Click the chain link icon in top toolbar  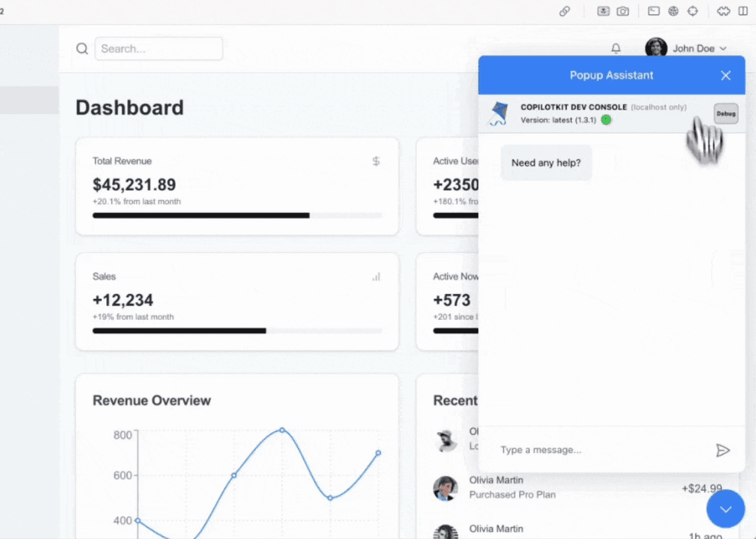click(x=565, y=11)
